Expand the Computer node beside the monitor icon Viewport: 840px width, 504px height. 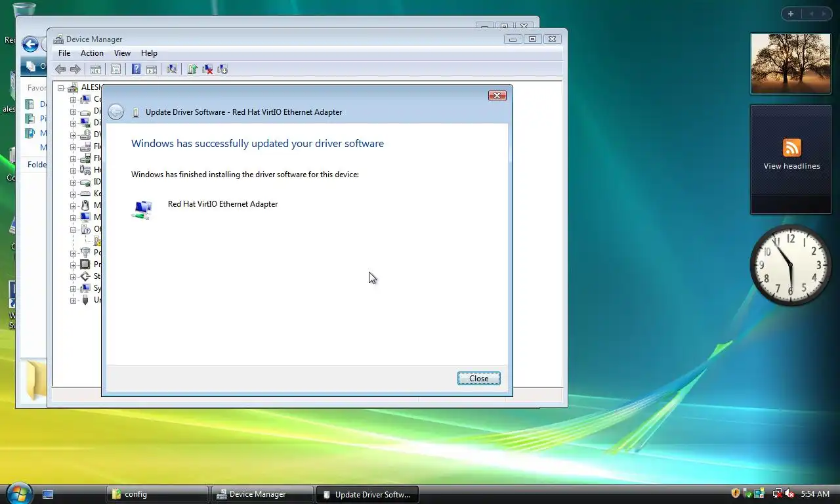(73, 100)
